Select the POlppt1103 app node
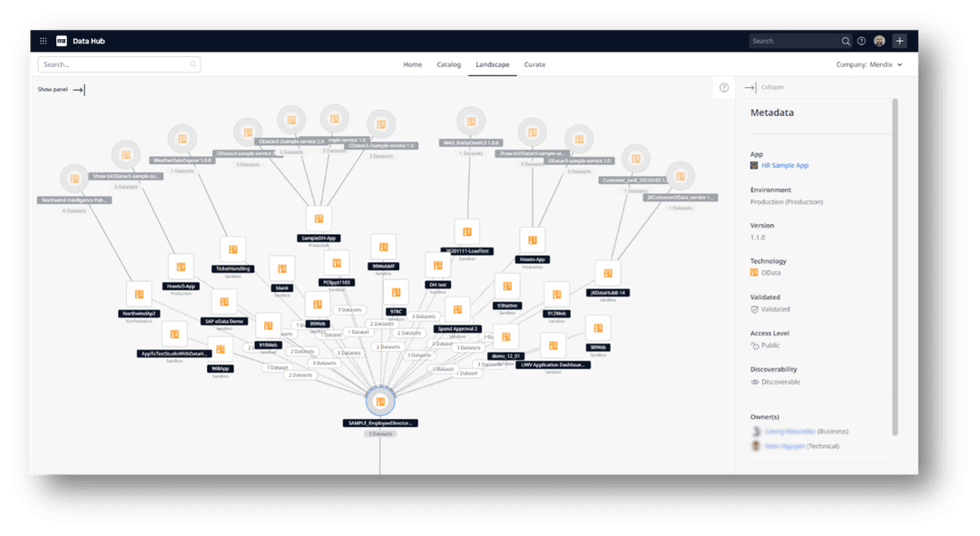 coord(337,264)
